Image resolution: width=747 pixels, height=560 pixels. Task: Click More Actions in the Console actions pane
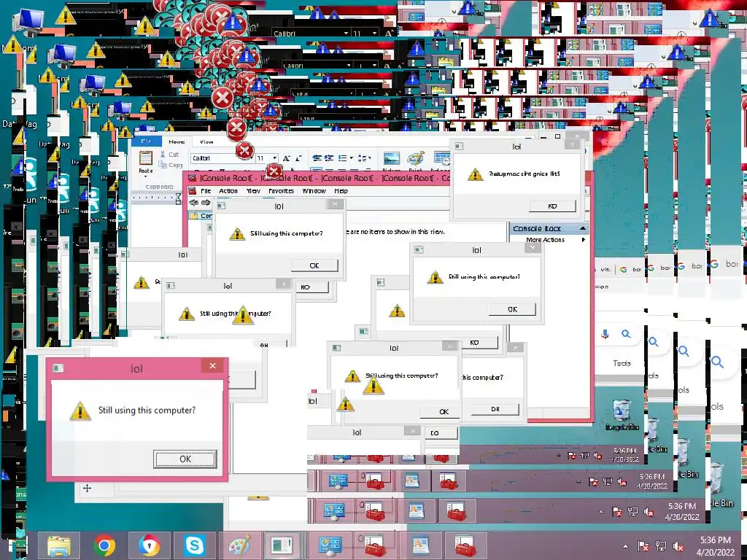pyautogui.click(x=545, y=239)
